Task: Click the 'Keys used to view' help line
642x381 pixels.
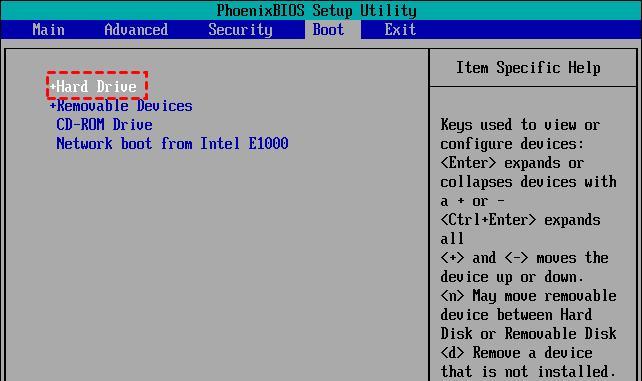Action: coord(520,124)
